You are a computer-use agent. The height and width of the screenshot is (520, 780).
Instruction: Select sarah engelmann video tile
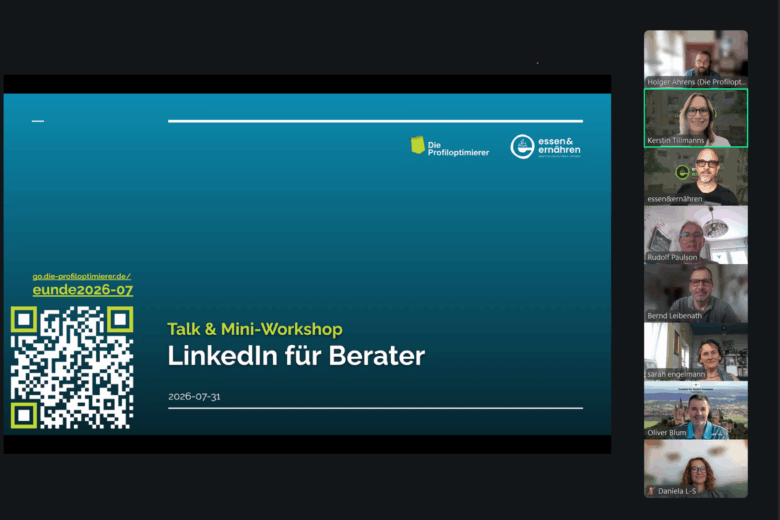click(x=695, y=352)
